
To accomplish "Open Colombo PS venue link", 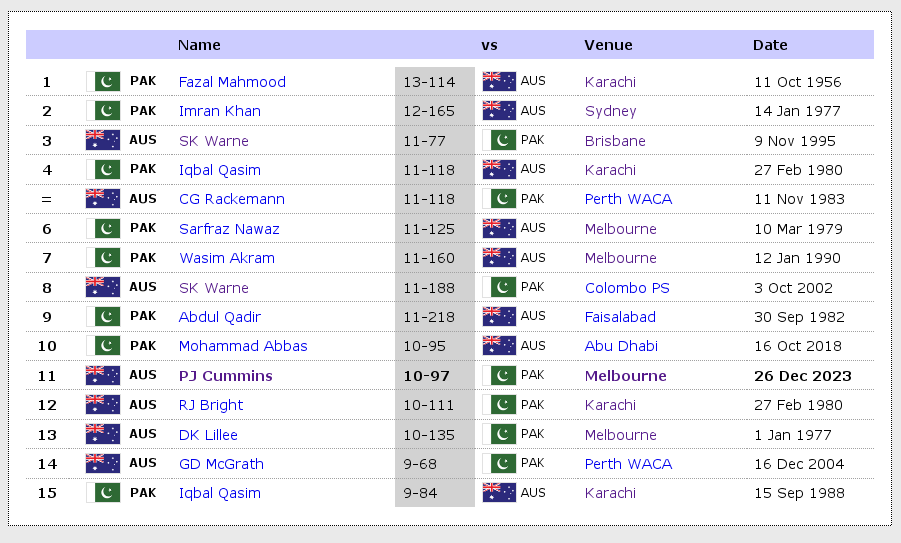I will point(627,288).
